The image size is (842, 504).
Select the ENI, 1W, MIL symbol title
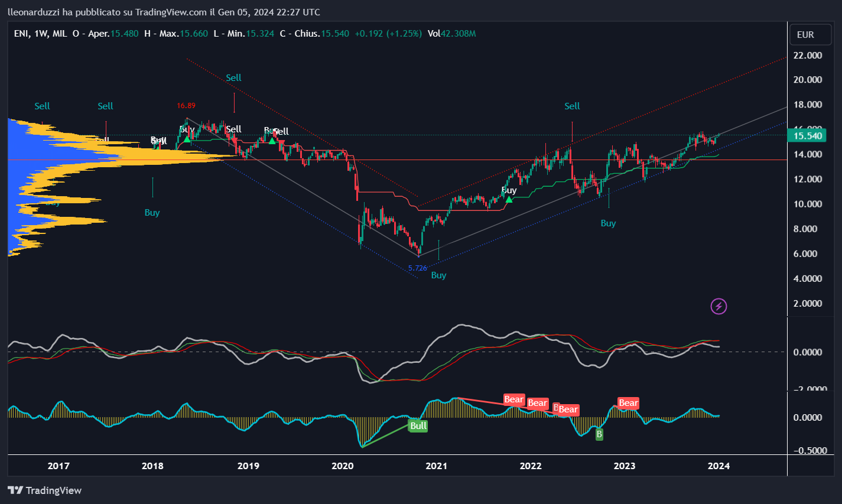[x=40, y=34]
